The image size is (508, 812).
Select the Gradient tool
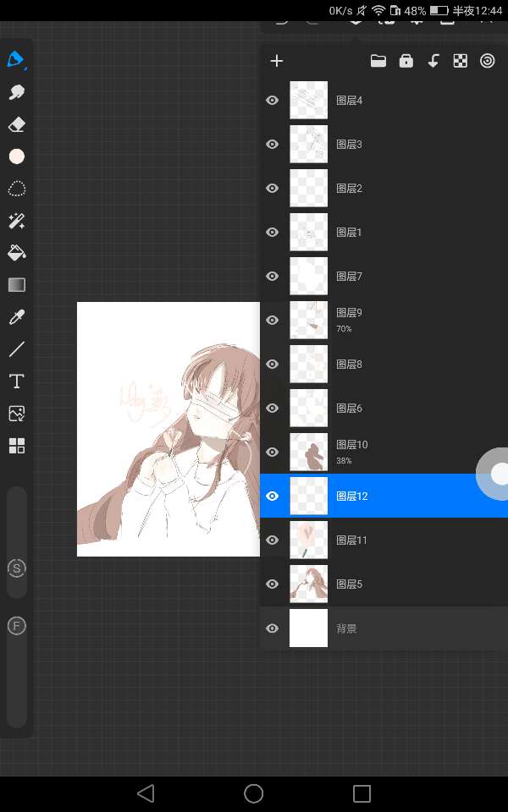pos(16,285)
